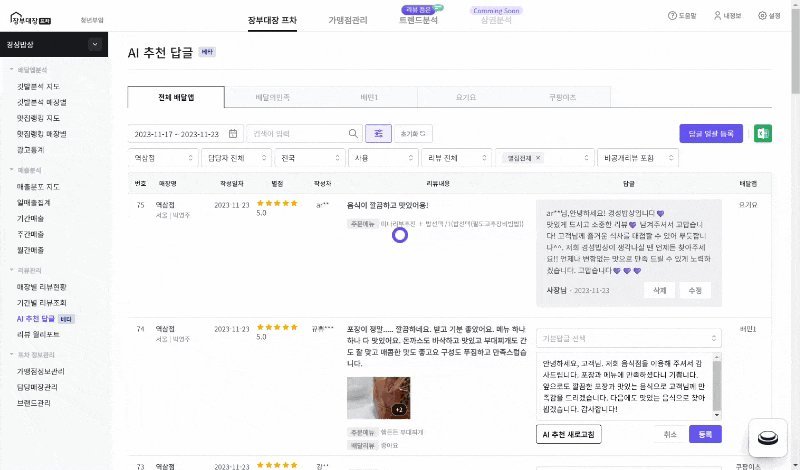Open the star-rating multi-select dropdown arrow

point(586,158)
